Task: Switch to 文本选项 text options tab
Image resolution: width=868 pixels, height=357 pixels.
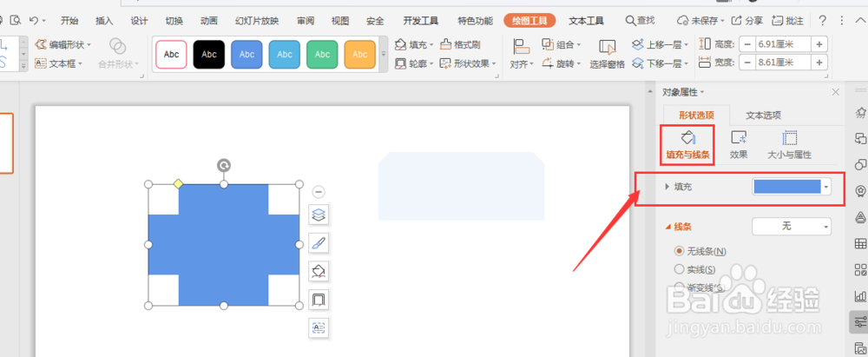Action: 763,116
